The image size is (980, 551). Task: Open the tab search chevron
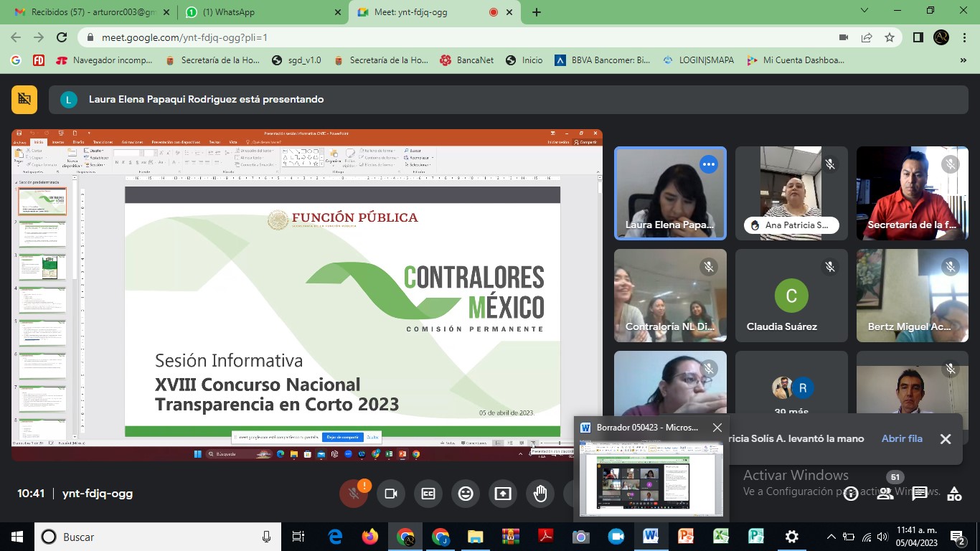[864, 11]
